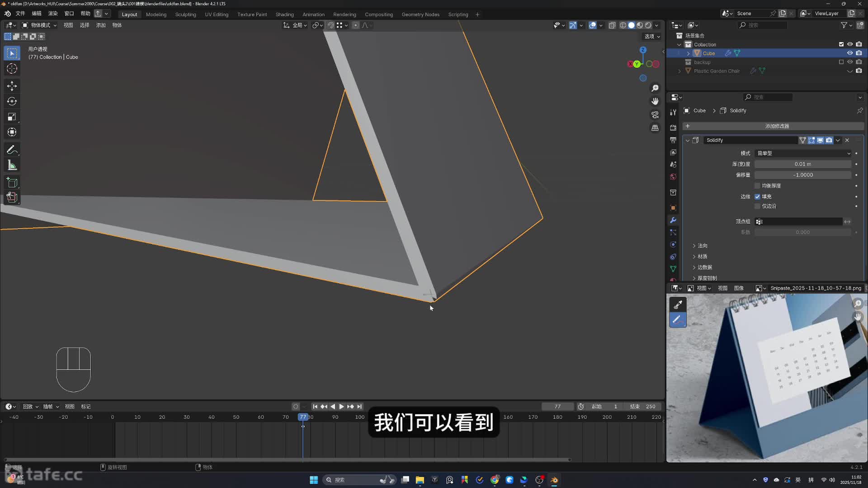Viewport: 868px width, 488px height.
Task: Open the Solidify 模式 dropdown
Action: point(803,153)
